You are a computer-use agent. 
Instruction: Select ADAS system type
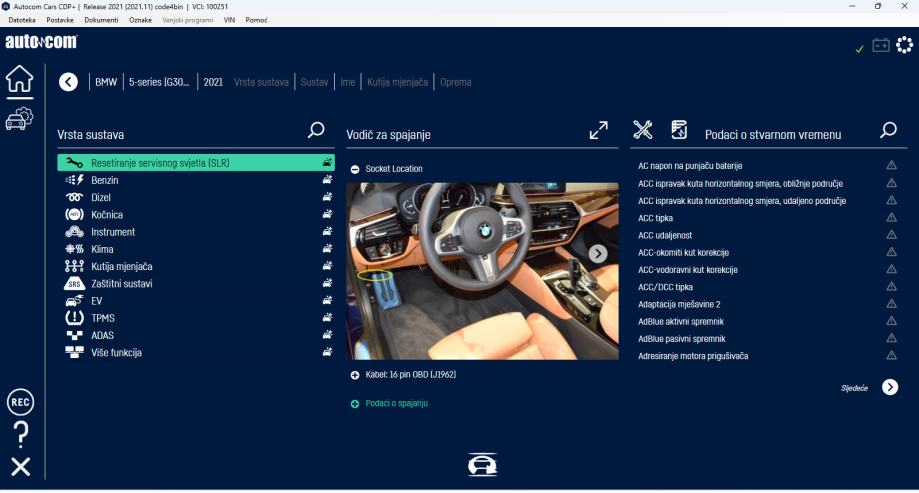click(196, 335)
